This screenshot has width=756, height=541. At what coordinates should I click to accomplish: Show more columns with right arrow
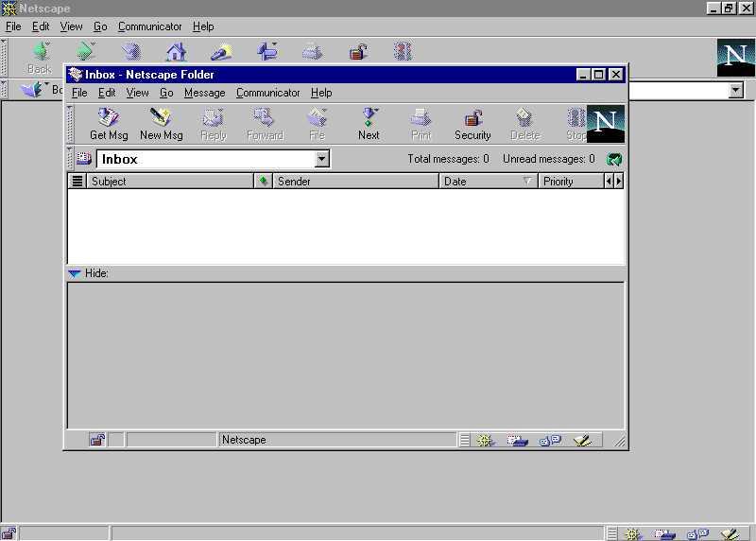tap(619, 182)
